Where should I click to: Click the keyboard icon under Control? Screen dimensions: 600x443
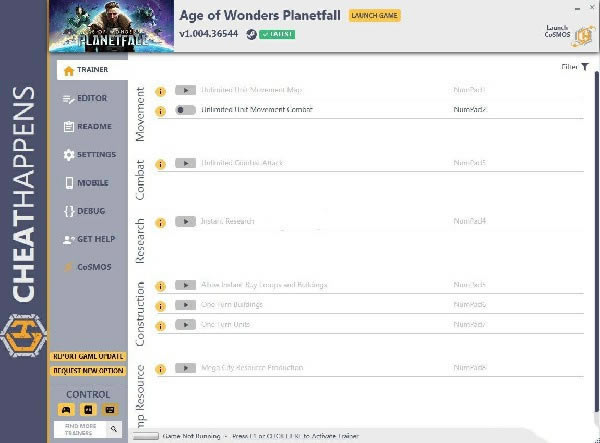pyautogui.click(x=110, y=409)
